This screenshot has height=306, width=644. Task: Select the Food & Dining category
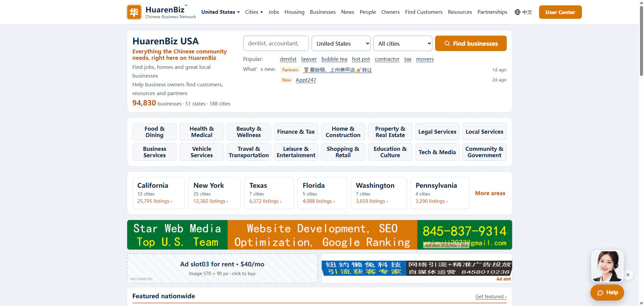[155, 132]
